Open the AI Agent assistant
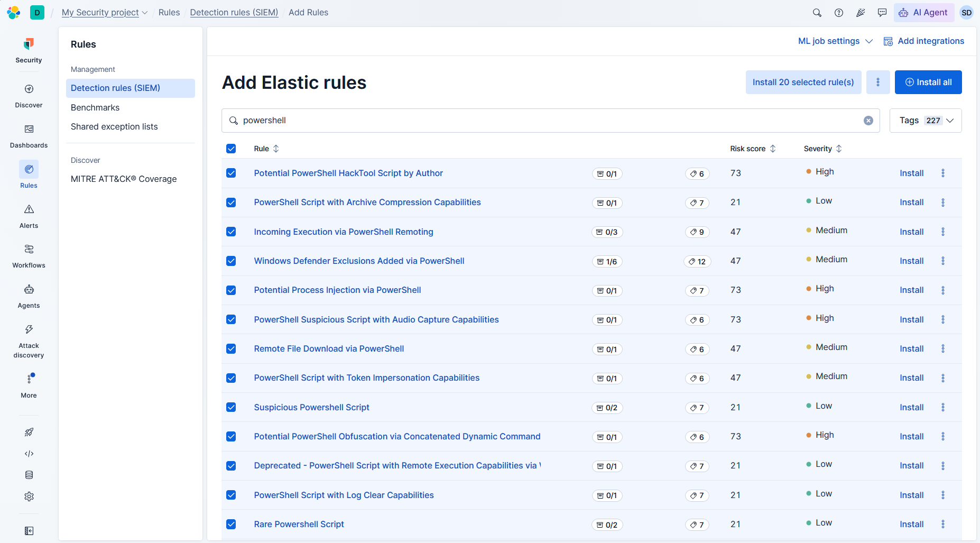Image resolution: width=980 pixels, height=543 pixels. tap(923, 13)
